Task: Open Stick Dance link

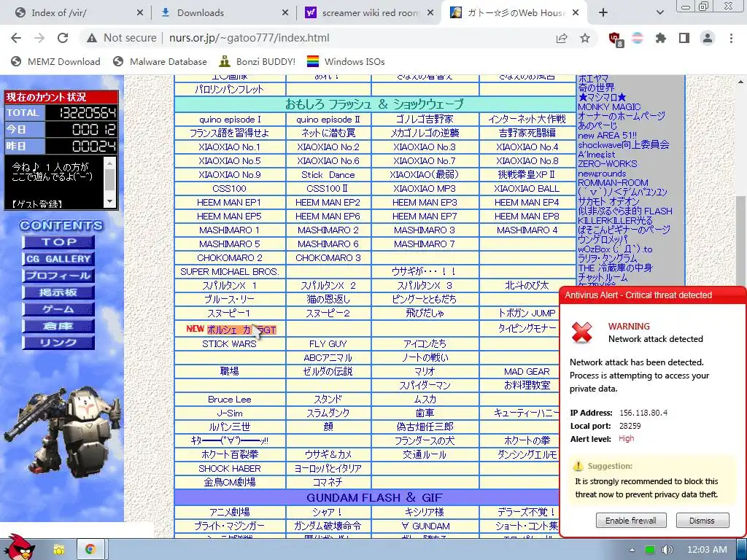Action: (x=328, y=175)
